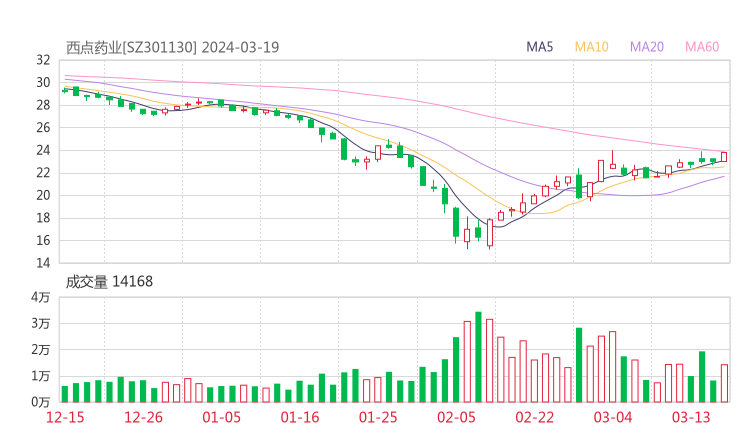Click the MA10 legend label
Screen dimensions: 740x440
click(591, 47)
